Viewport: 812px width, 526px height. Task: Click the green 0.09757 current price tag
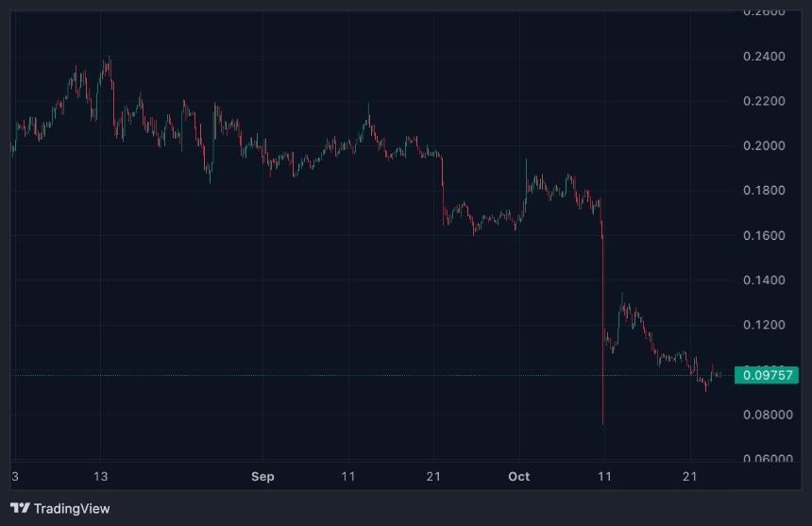tap(766, 375)
